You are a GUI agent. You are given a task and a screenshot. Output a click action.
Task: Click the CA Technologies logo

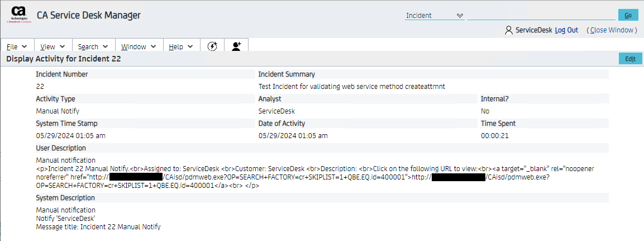point(19,15)
